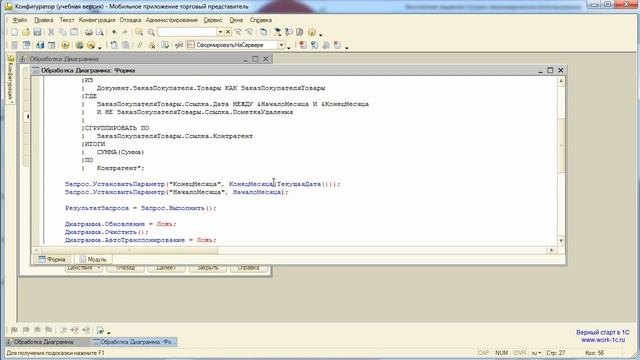Open the СформироватьНаСервере procedure dropdown
This screenshot has height=360, width=640.
click(x=281, y=45)
